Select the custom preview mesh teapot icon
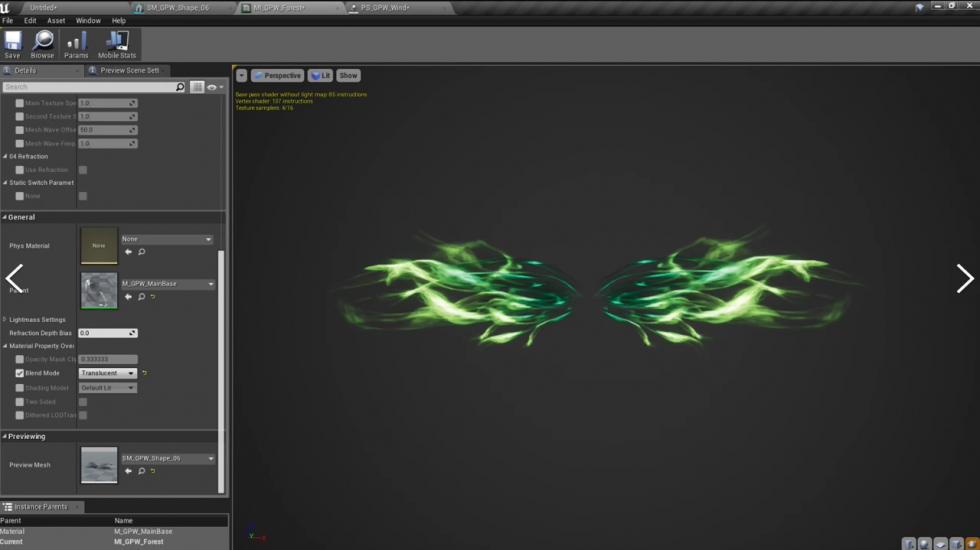 (x=972, y=544)
